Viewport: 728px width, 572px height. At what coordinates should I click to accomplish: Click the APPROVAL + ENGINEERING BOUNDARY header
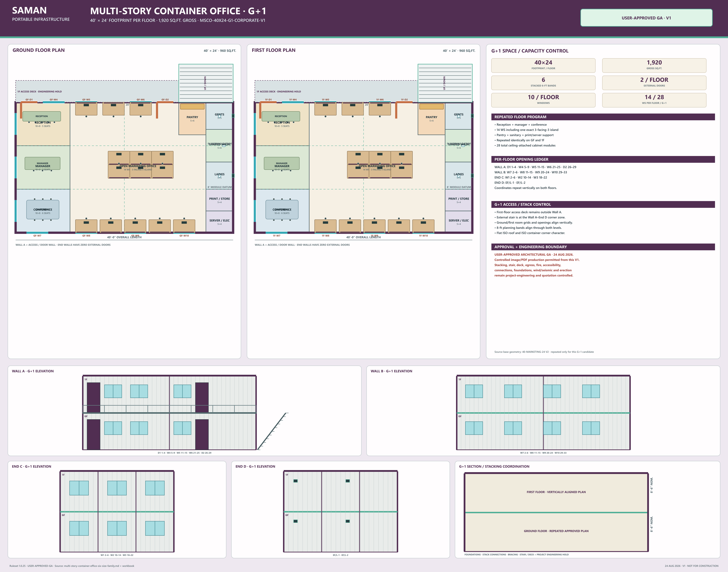pos(603,247)
